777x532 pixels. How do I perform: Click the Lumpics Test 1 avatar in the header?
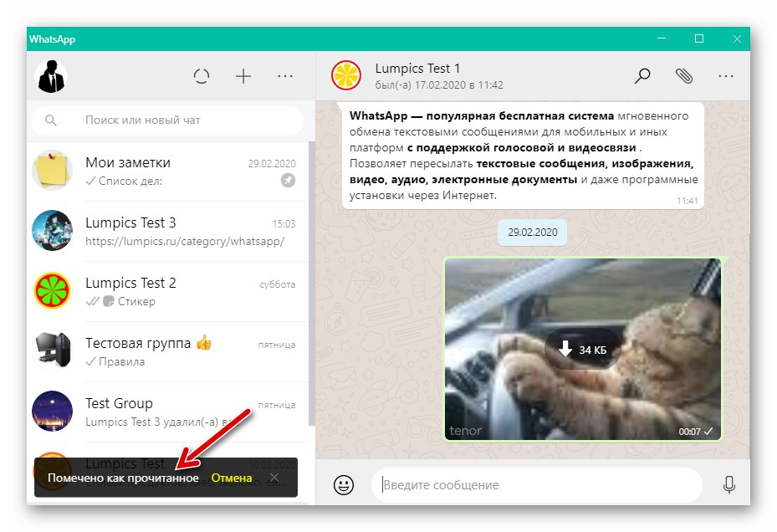pyautogui.click(x=346, y=75)
